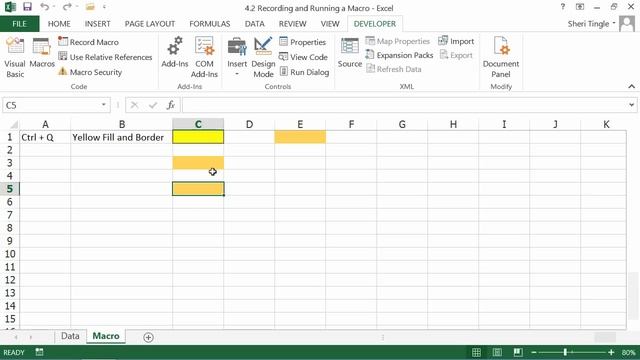The height and width of the screenshot is (360, 640).
Task: Select orange cell C3
Action: coord(198,163)
